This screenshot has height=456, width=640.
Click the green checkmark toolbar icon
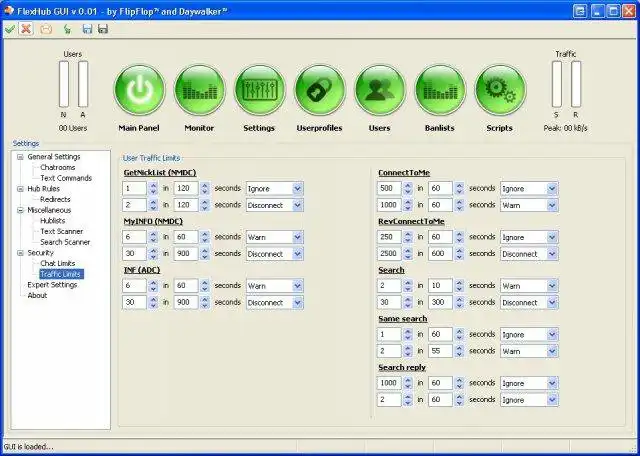pyautogui.click(x=9, y=29)
